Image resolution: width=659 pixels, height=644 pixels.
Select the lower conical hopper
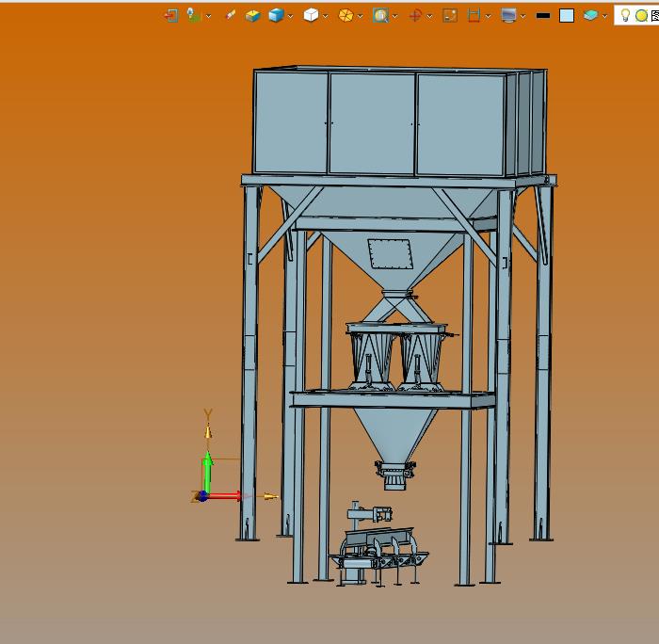(x=394, y=435)
